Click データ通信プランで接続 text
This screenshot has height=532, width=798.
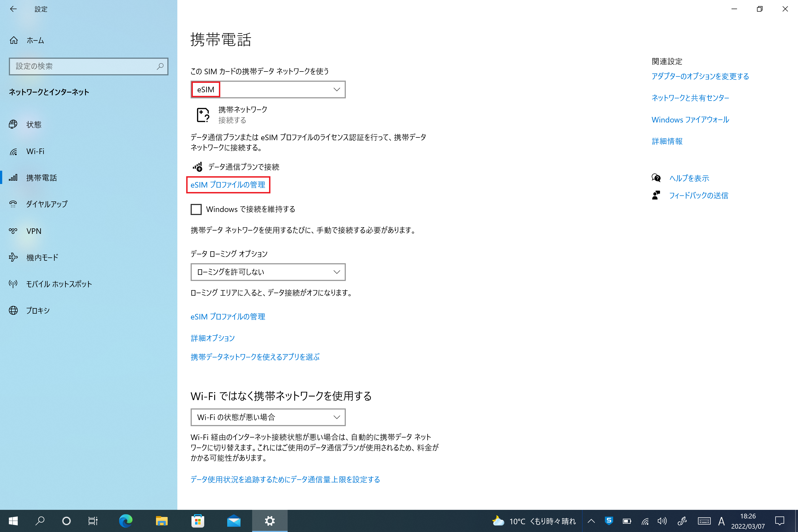click(244, 167)
